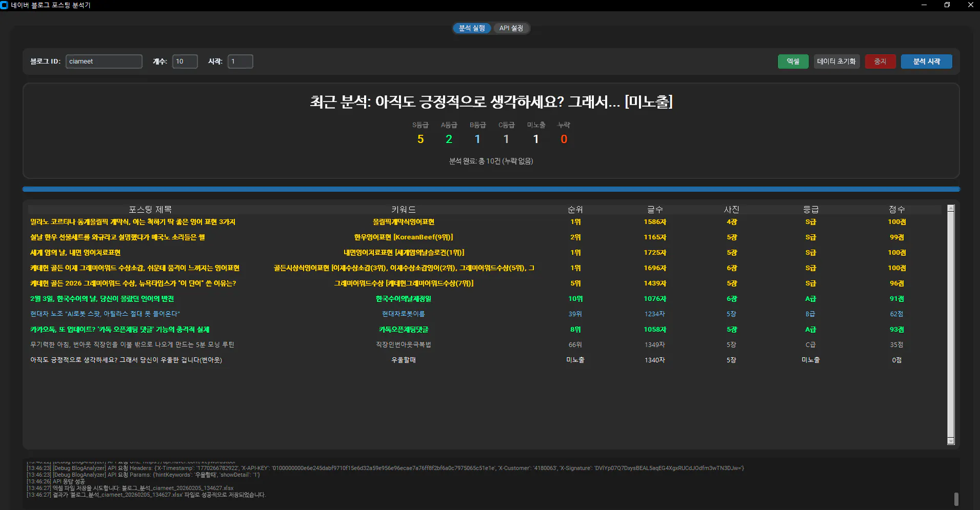
Task: Switch to the API 설정 tab
Action: click(x=511, y=28)
